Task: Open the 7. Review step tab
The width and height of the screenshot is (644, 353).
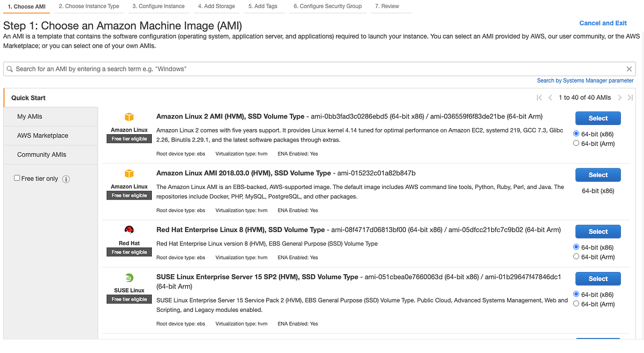Action: click(x=387, y=6)
